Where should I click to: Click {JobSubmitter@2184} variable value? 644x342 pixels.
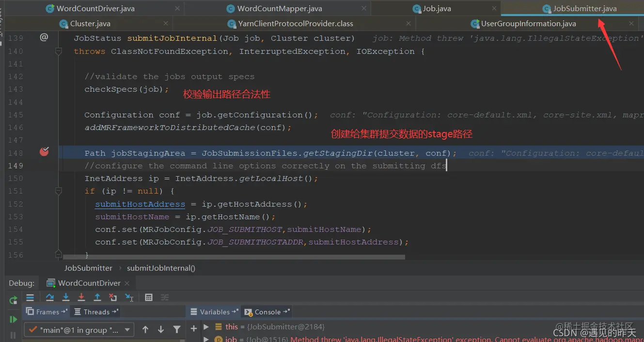coord(285,327)
